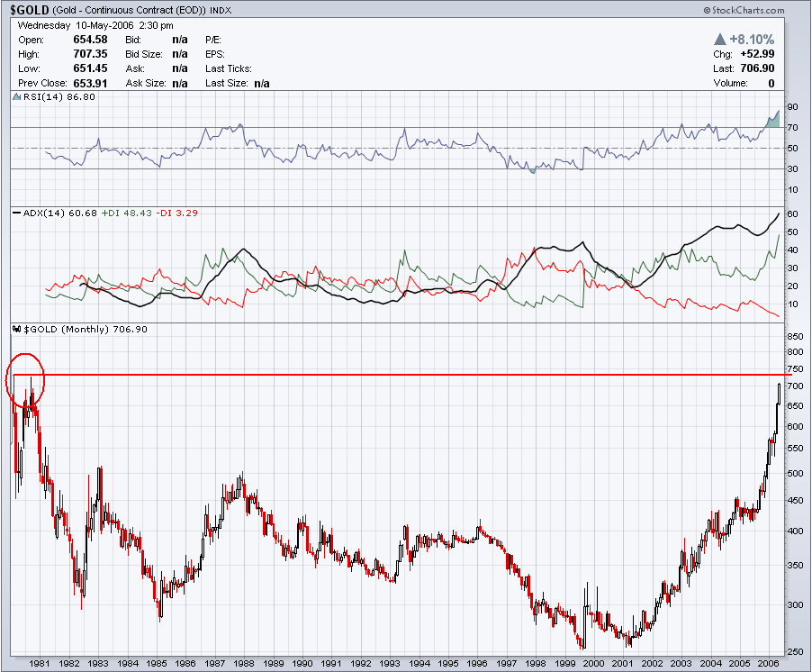Click the $GOLD ticker symbol in header
Screen dimensions: 812x672
point(30,10)
